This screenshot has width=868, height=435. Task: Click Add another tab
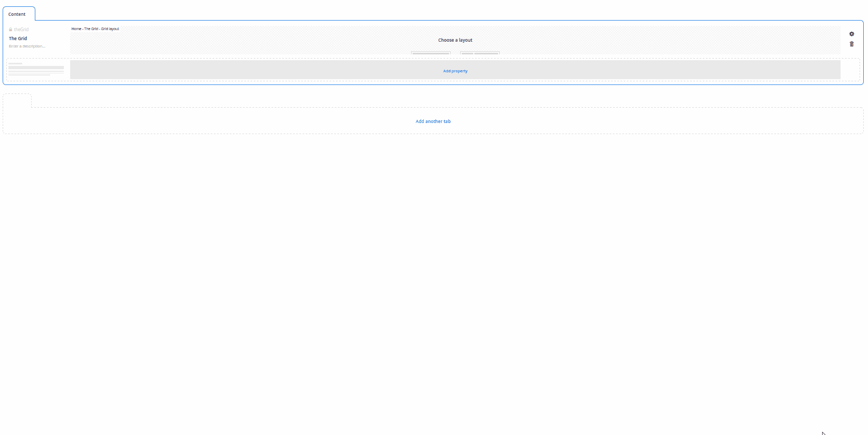point(433,121)
